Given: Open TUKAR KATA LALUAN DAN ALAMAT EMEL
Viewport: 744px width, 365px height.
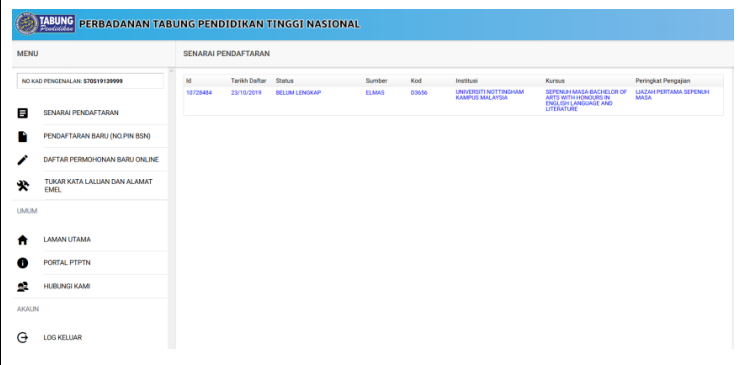Looking at the screenshot, I should pos(99,186).
